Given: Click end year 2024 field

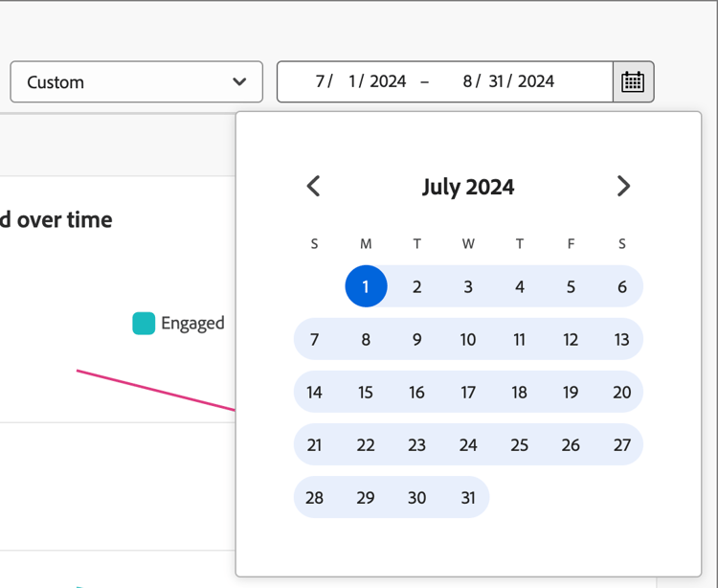Looking at the screenshot, I should point(536,81).
